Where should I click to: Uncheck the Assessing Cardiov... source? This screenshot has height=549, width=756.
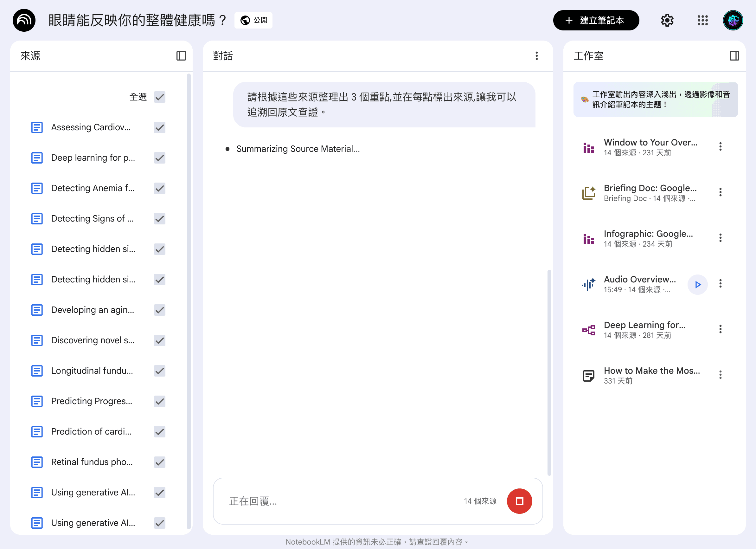160,127
